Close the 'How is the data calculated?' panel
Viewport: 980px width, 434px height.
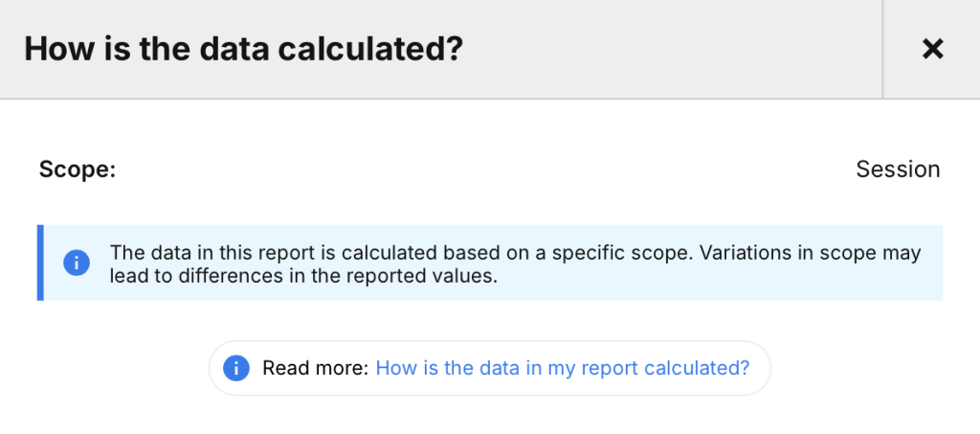point(932,49)
